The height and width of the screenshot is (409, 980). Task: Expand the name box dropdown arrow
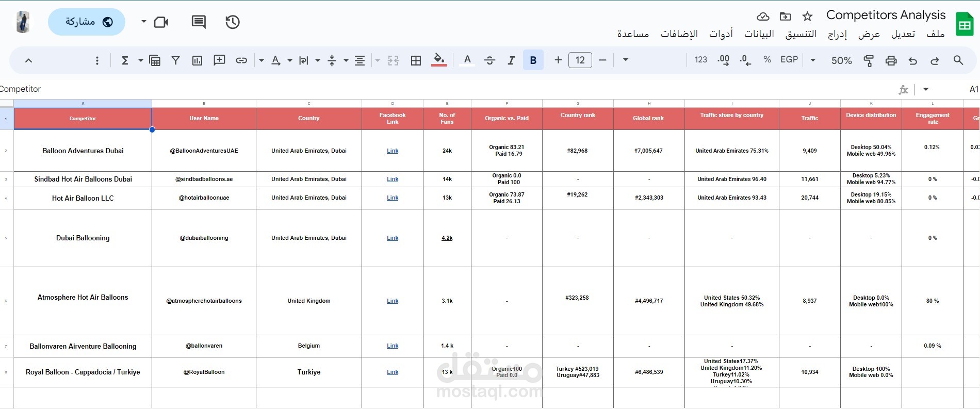[x=926, y=89]
